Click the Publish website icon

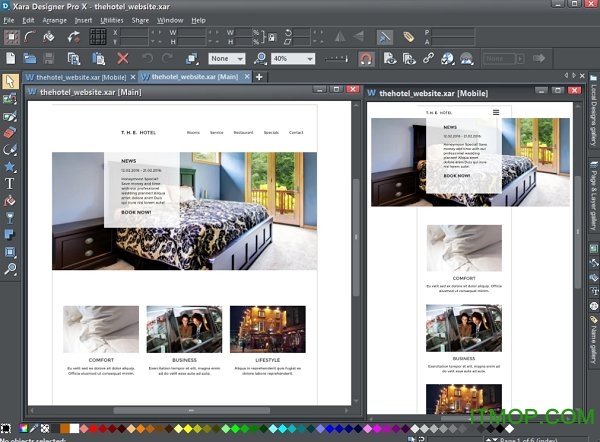pyautogui.click(x=466, y=59)
